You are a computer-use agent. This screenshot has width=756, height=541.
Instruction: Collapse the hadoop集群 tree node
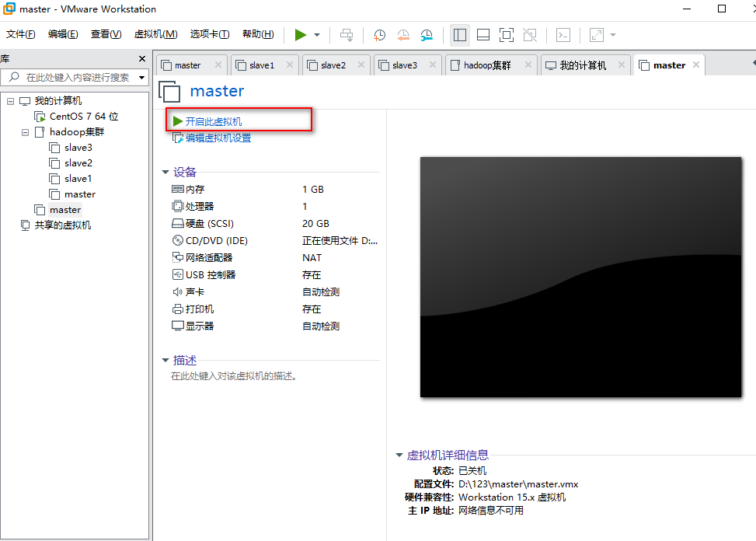coord(25,133)
